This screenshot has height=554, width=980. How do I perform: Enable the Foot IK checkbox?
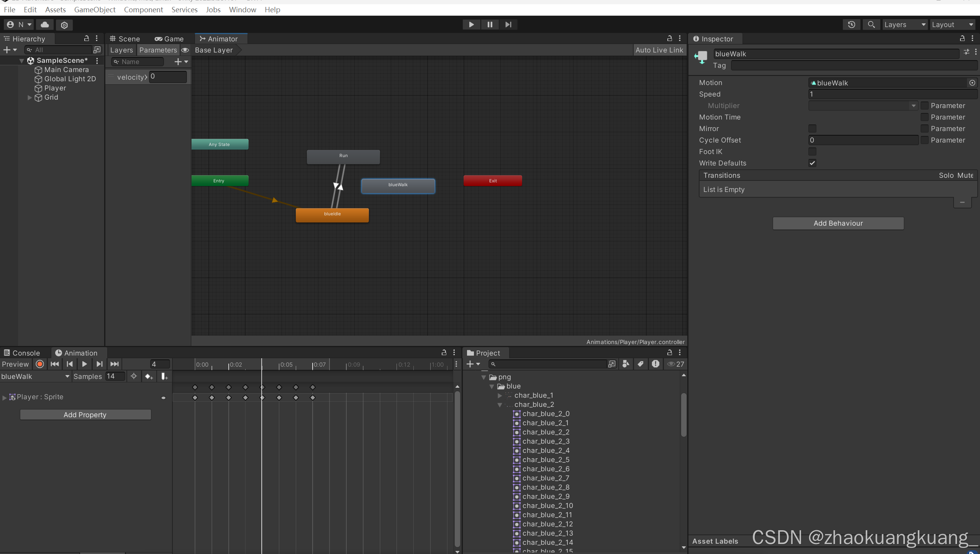point(812,152)
